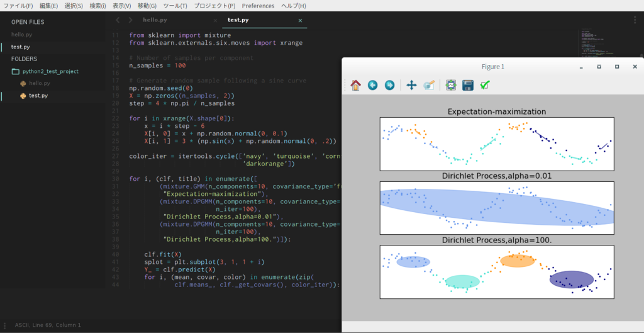Open the プロジェクト(P) menu
Screen dimensions: 644x333
pos(214,6)
